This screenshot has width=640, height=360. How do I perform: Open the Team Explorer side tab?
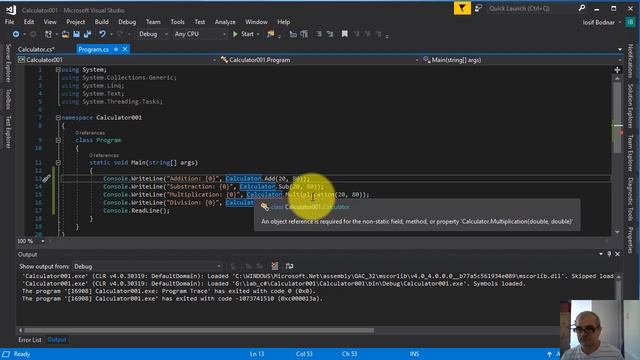click(x=630, y=153)
